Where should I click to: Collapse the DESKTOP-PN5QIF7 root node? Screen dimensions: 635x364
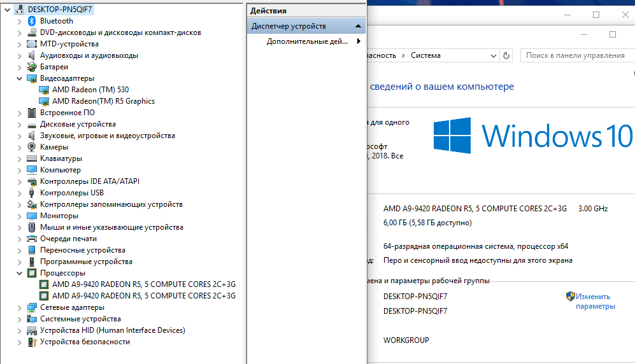point(7,10)
